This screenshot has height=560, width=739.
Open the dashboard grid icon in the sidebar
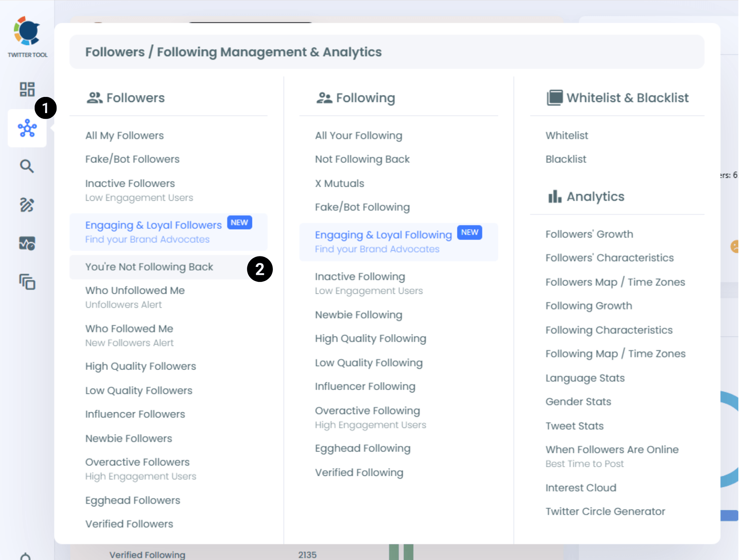coord(27,89)
